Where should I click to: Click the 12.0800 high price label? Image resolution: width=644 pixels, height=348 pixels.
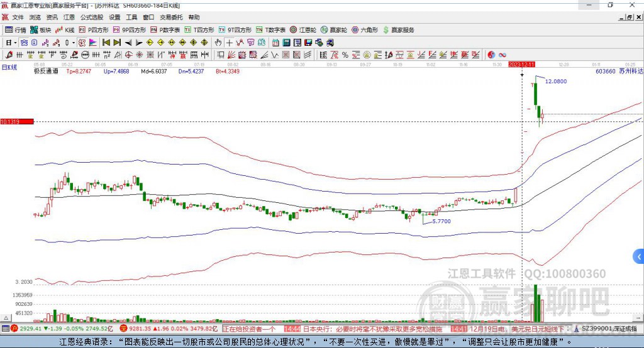click(556, 81)
